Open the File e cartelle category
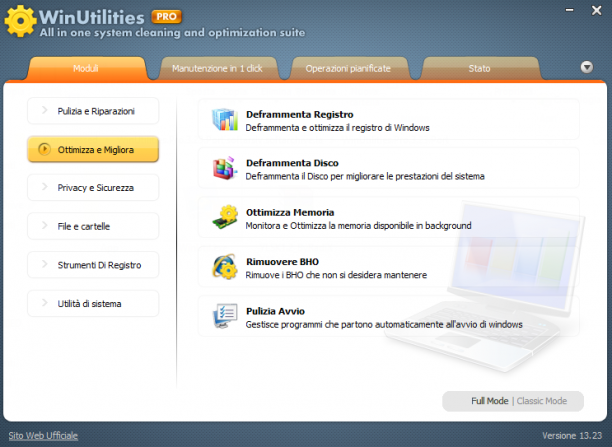612x447 pixels. (x=93, y=226)
